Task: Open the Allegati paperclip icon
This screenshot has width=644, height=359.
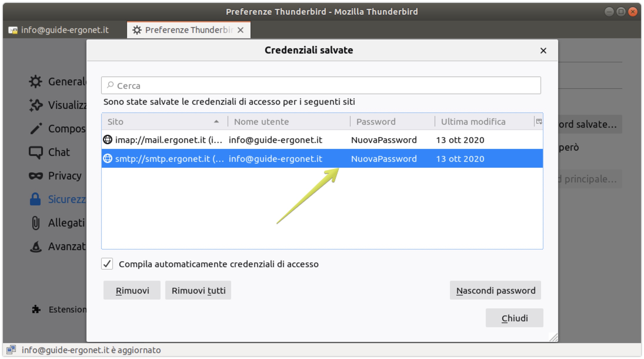Action: [36, 223]
